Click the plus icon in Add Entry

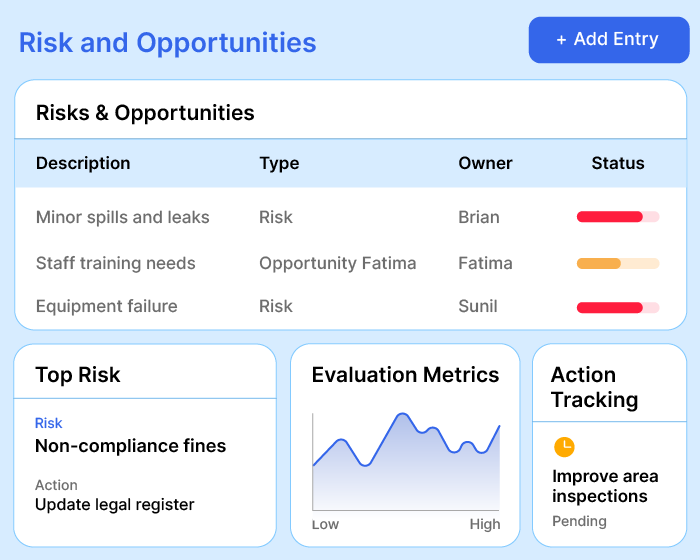point(561,40)
